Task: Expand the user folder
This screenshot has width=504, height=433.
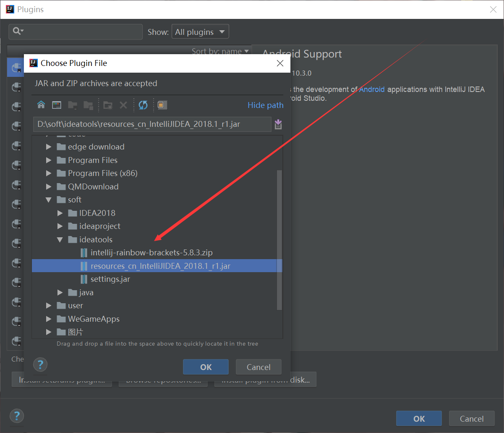Action: pyautogui.click(x=49, y=305)
